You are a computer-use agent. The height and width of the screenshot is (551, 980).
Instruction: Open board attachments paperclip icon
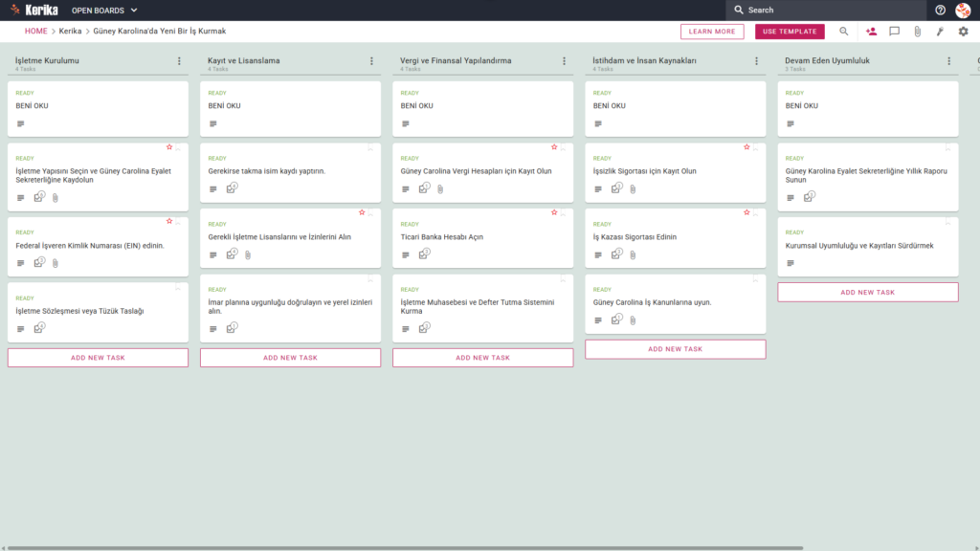tap(918, 32)
